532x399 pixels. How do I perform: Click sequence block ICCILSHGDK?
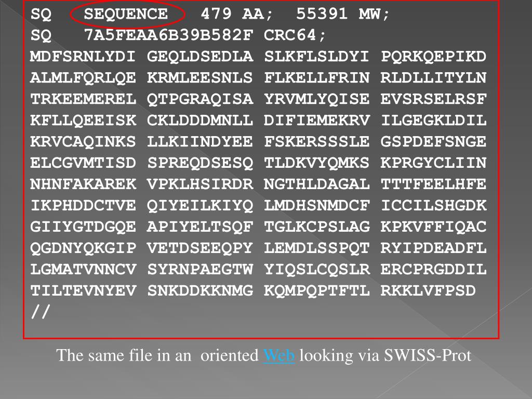tap(434, 206)
